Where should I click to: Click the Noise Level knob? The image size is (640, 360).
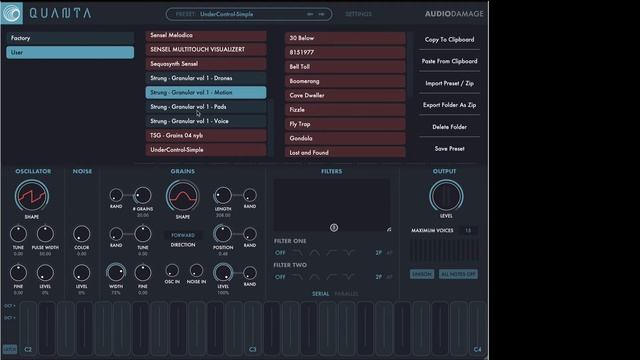click(82, 273)
